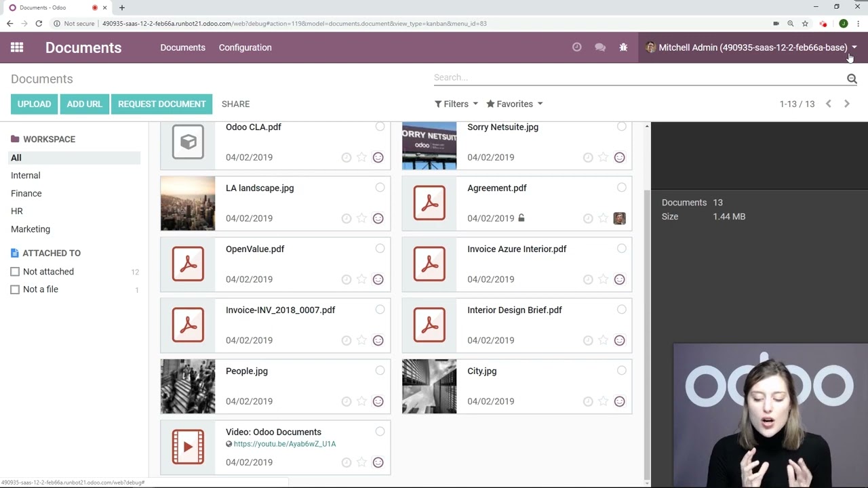The image size is (868, 488).
Task: Star the OpenValue.pdf document
Action: (361, 279)
